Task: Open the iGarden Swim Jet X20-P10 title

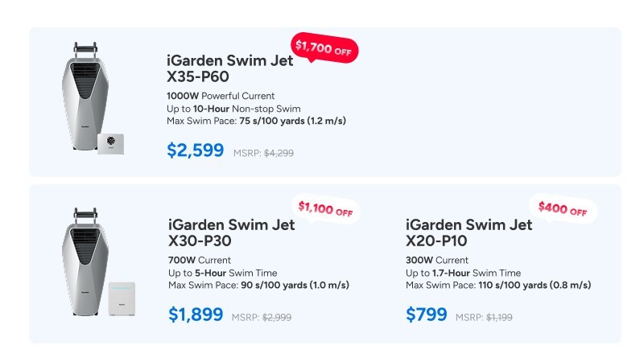Action: [x=469, y=232]
